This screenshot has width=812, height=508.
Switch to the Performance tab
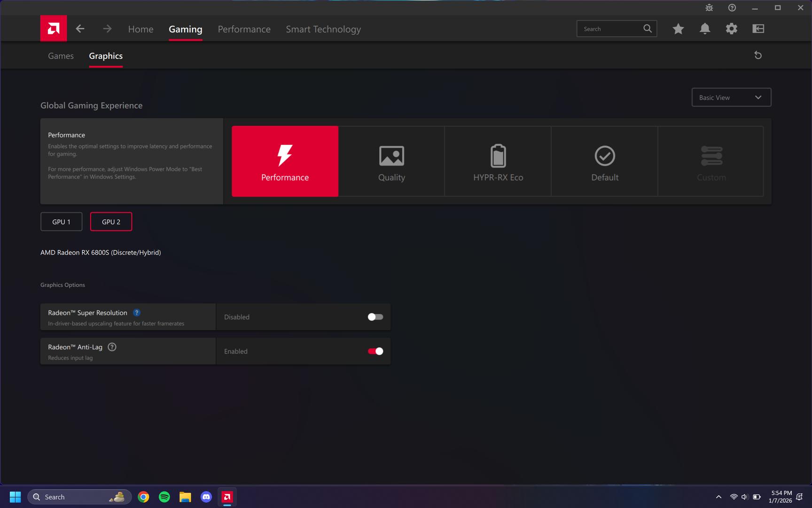point(244,29)
